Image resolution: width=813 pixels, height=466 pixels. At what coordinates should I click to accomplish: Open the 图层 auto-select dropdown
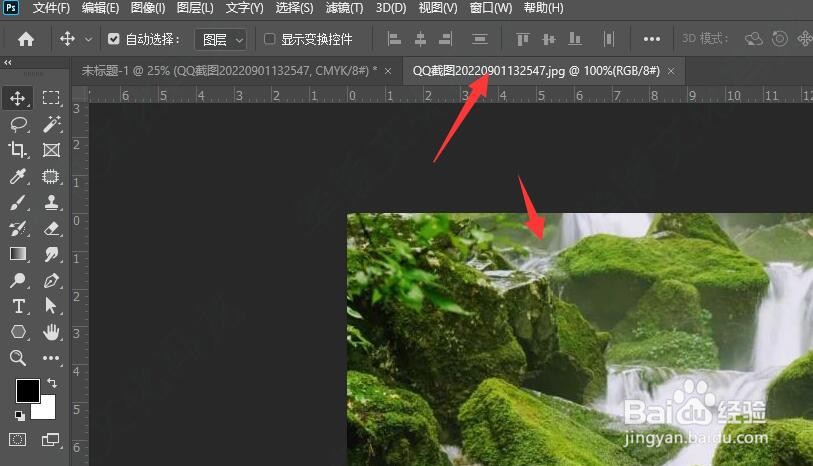[220, 39]
